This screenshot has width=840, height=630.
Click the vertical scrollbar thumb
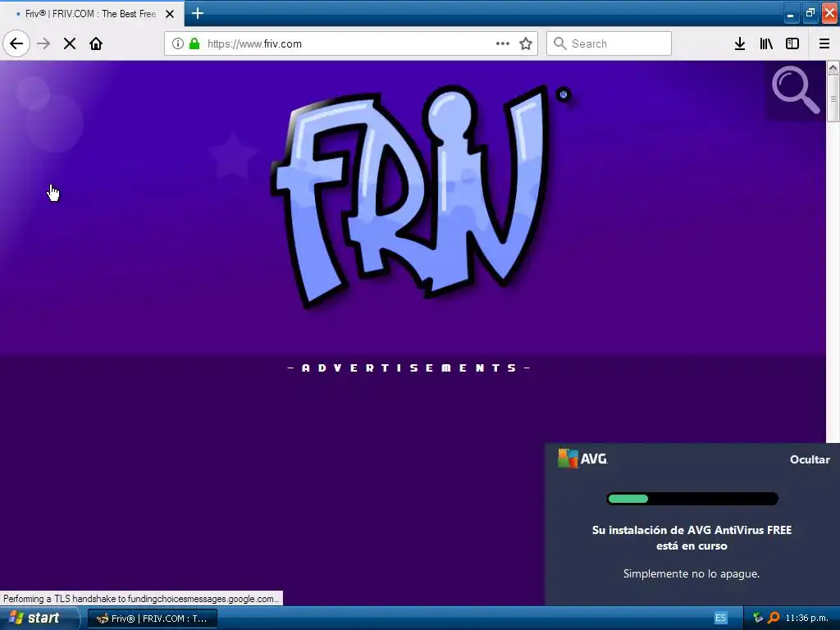click(833, 98)
